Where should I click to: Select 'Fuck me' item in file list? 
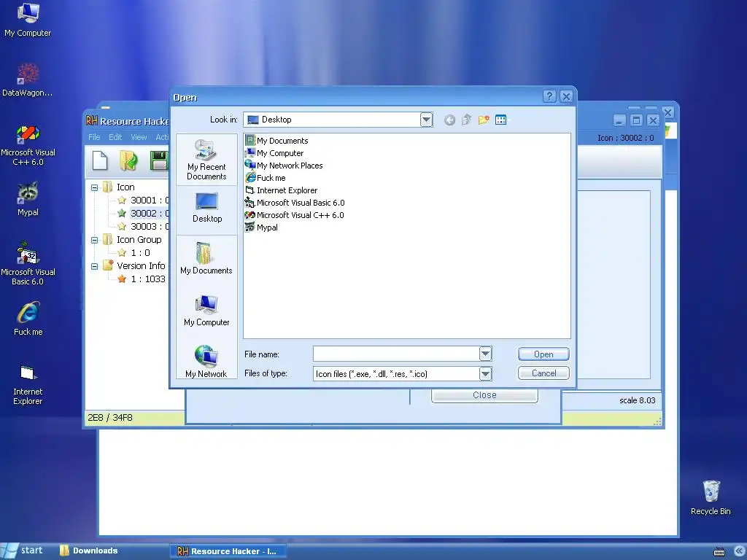tap(266, 178)
